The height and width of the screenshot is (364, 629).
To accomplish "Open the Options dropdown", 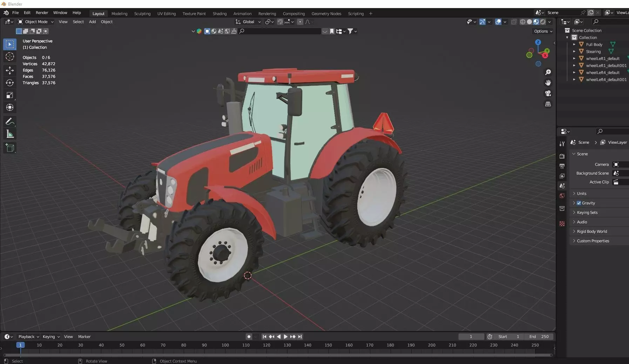I will coord(543,31).
